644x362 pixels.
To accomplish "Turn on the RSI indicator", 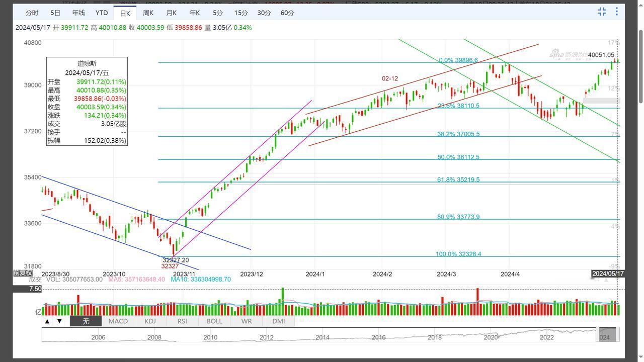I will click(x=182, y=321).
